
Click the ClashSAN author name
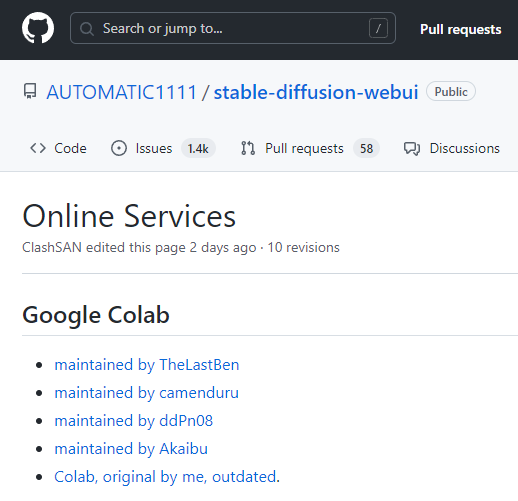[x=52, y=247]
